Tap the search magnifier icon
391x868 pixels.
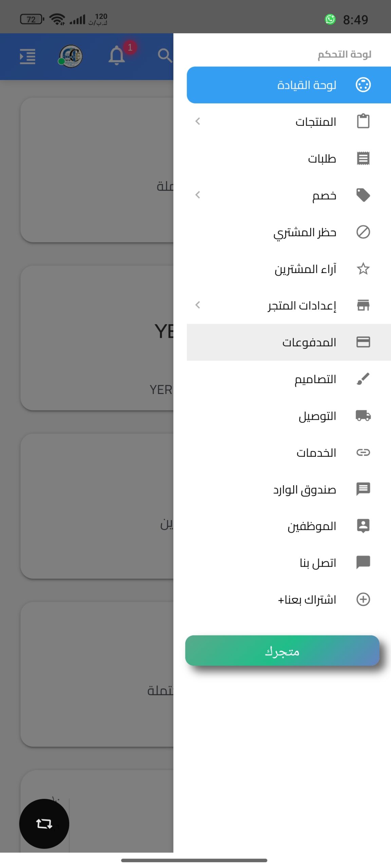click(165, 56)
